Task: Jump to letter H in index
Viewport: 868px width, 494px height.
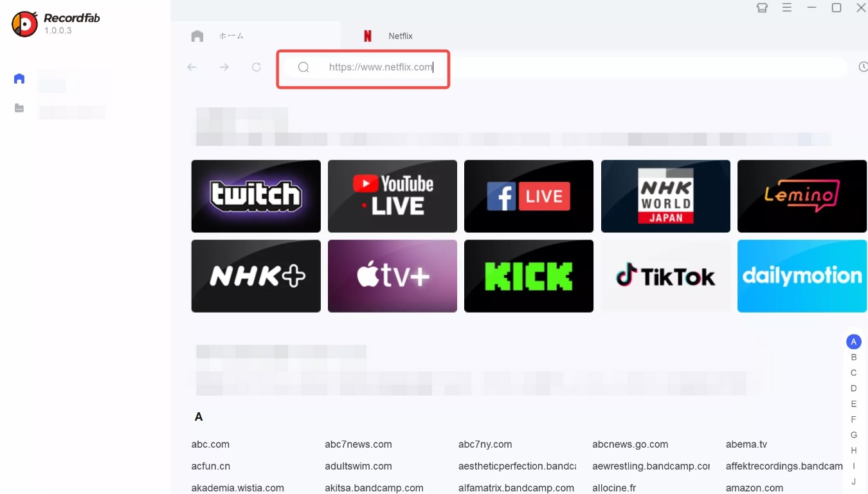Action: tap(854, 450)
